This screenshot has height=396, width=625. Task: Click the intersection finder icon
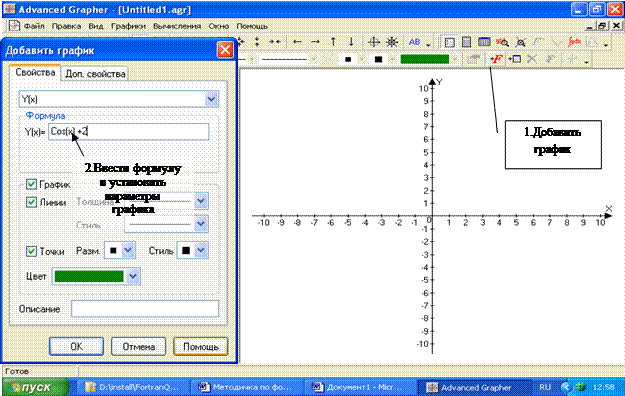pyautogui.click(x=520, y=42)
